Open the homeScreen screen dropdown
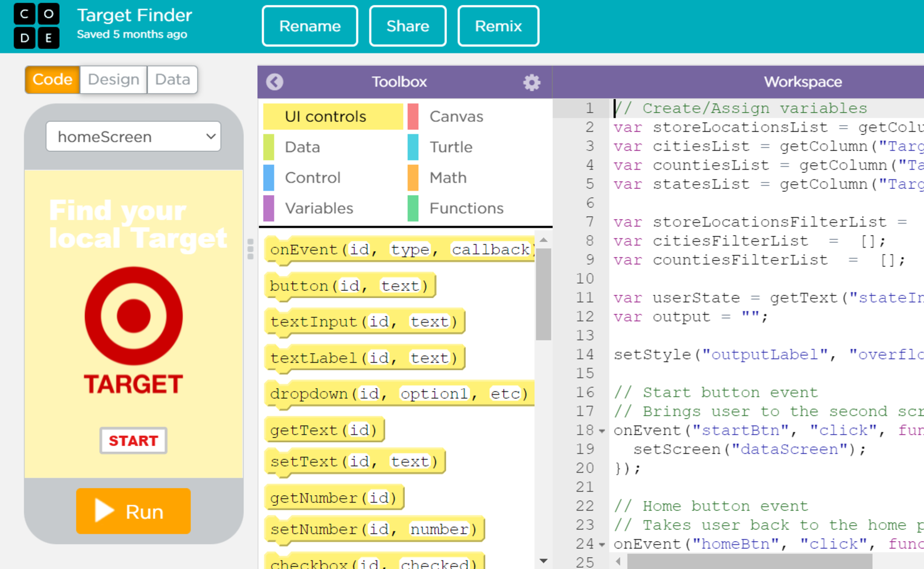Viewport: 924px width, 569px height. tap(133, 137)
